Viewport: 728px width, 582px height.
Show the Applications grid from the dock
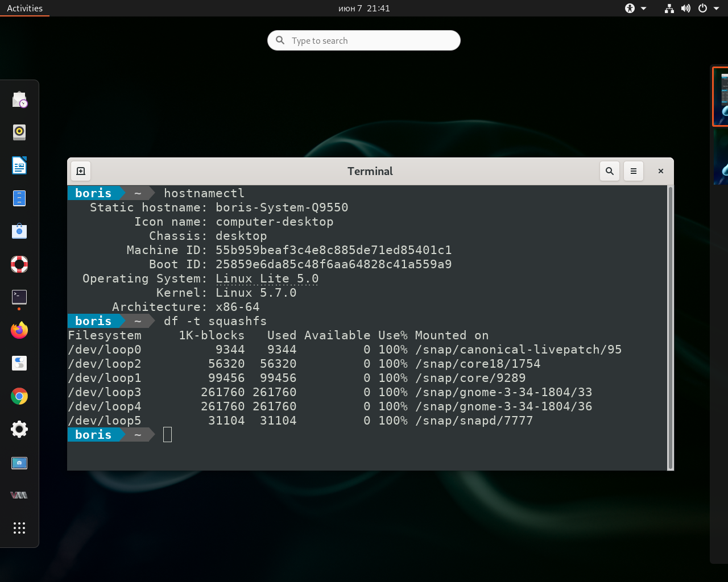tap(19, 528)
